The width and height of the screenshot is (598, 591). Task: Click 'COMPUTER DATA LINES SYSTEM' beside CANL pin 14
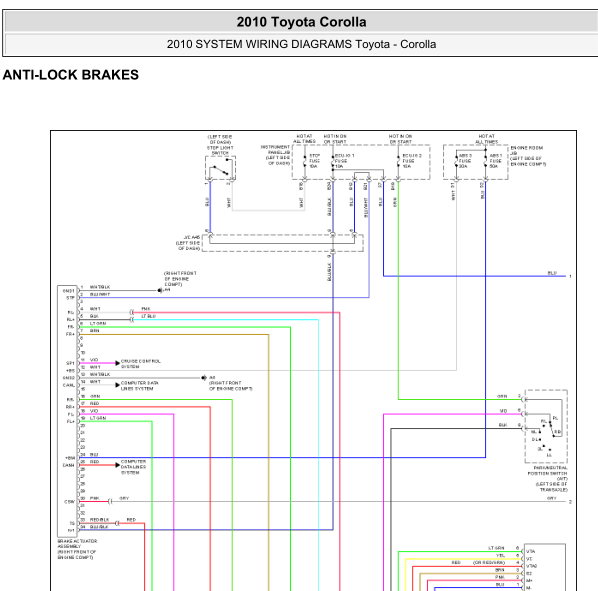pyautogui.click(x=140, y=385)
